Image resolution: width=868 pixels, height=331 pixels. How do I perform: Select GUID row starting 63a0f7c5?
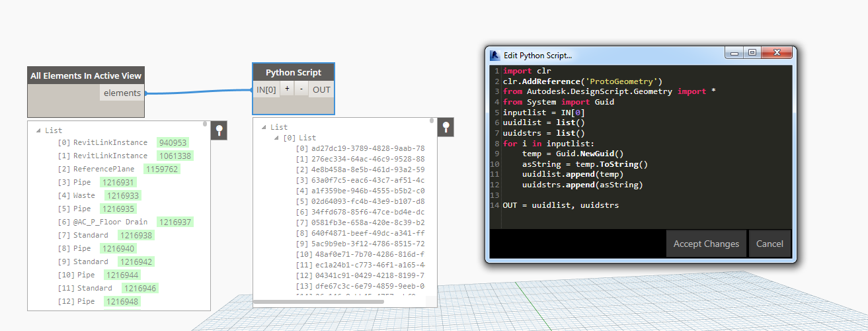click(x=360, y=180)
